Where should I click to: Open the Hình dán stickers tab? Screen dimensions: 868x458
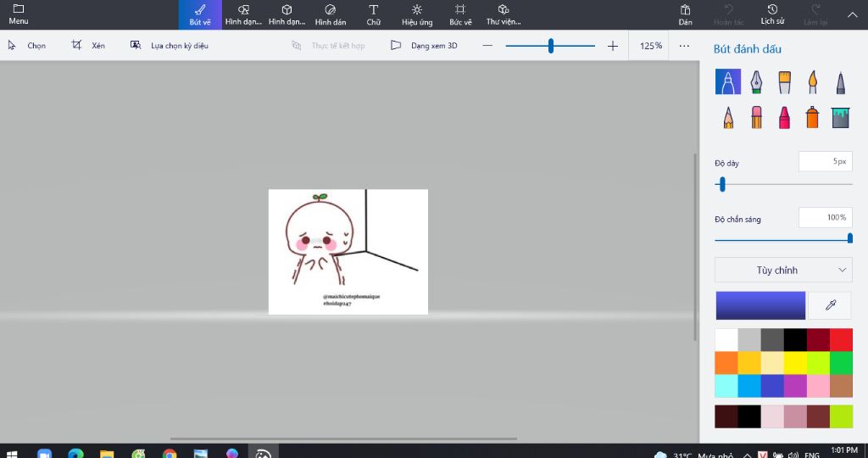tap(331, 15)
